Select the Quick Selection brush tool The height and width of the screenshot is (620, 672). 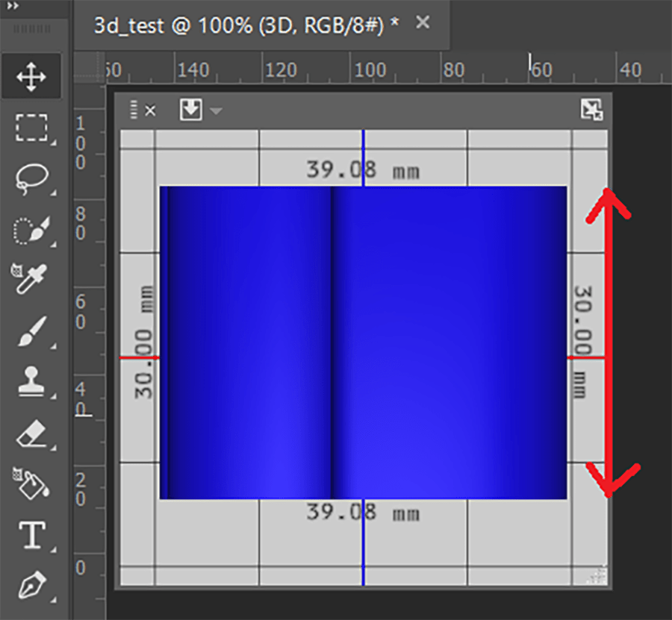(31, 230)
